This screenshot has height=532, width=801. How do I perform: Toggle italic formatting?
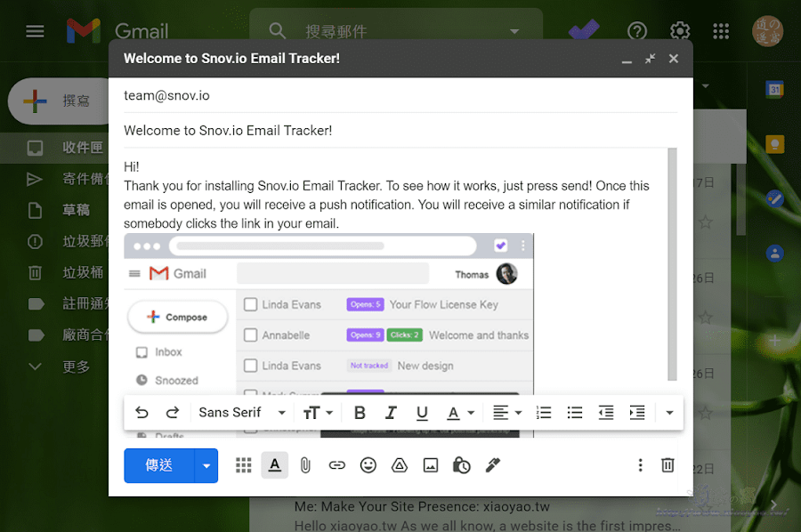pyautogui.click(x=391, y=413)
